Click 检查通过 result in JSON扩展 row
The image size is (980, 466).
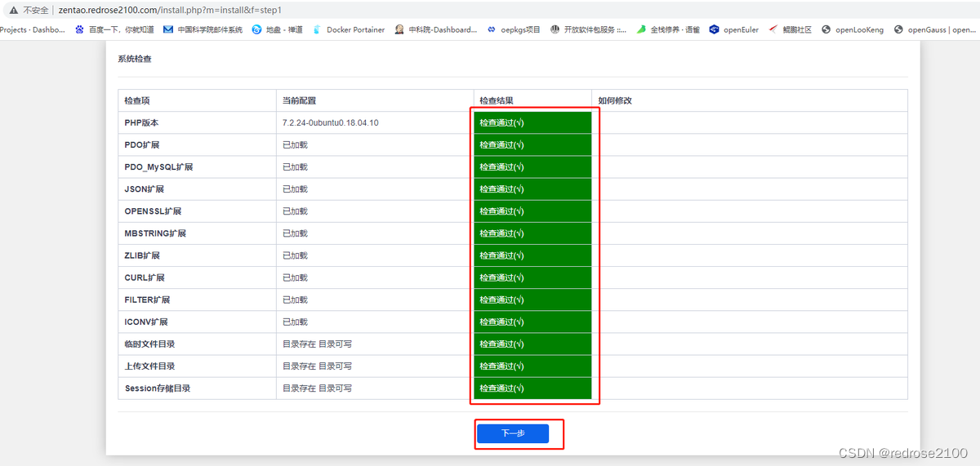pyautogui.click(x=532, y=189)
